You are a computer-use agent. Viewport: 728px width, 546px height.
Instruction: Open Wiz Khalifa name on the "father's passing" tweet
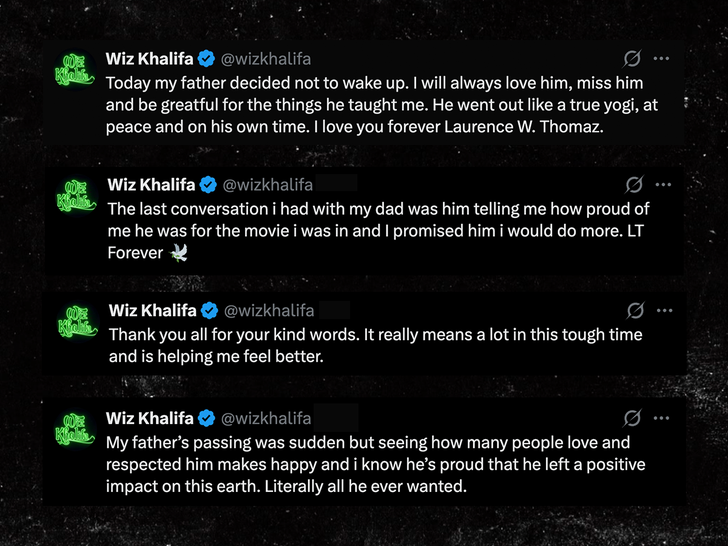pos(149,418)
